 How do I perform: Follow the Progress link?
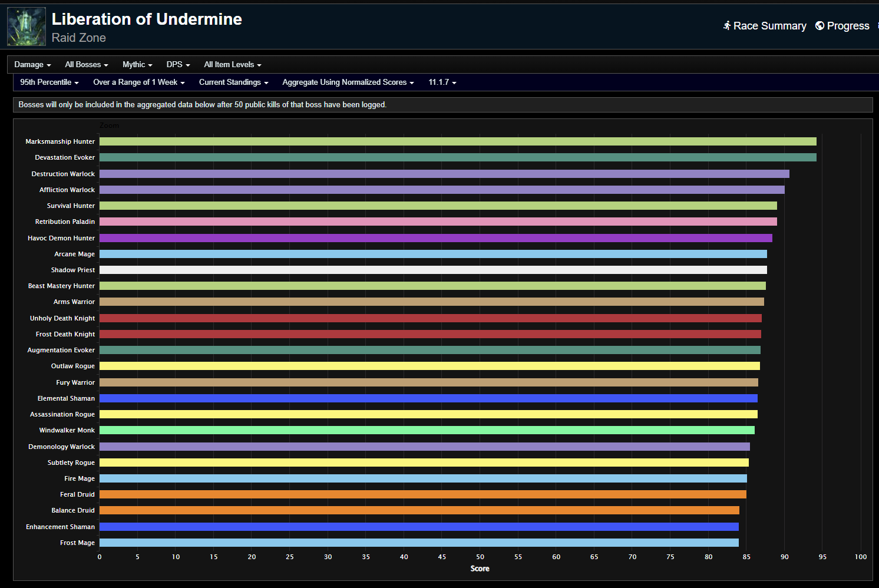(x=848, y=25)
